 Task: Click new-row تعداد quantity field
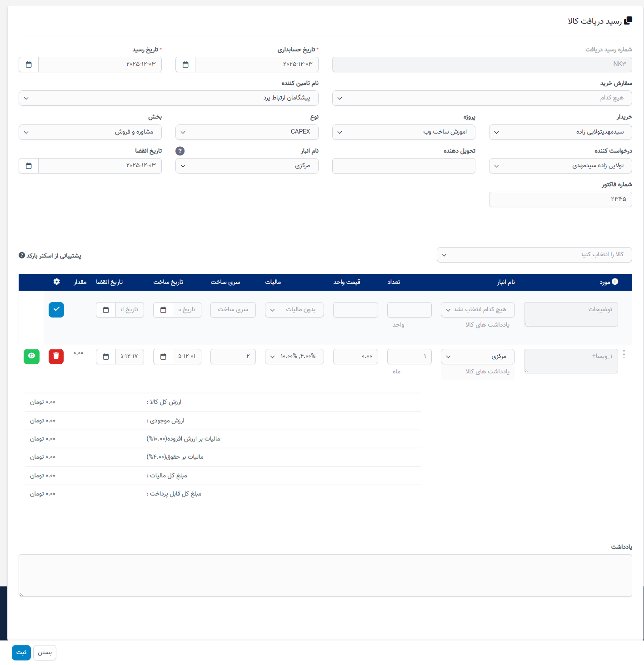[409, 310]
